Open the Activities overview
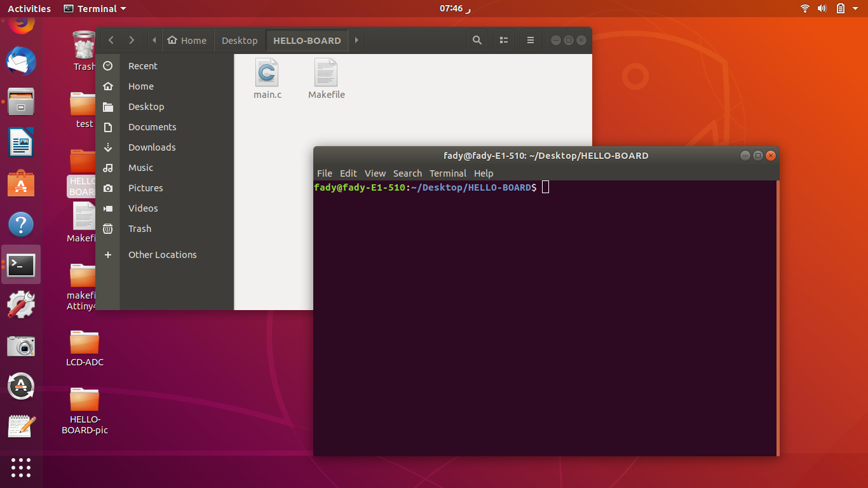868x488 pixels. (x=29, y=9)
